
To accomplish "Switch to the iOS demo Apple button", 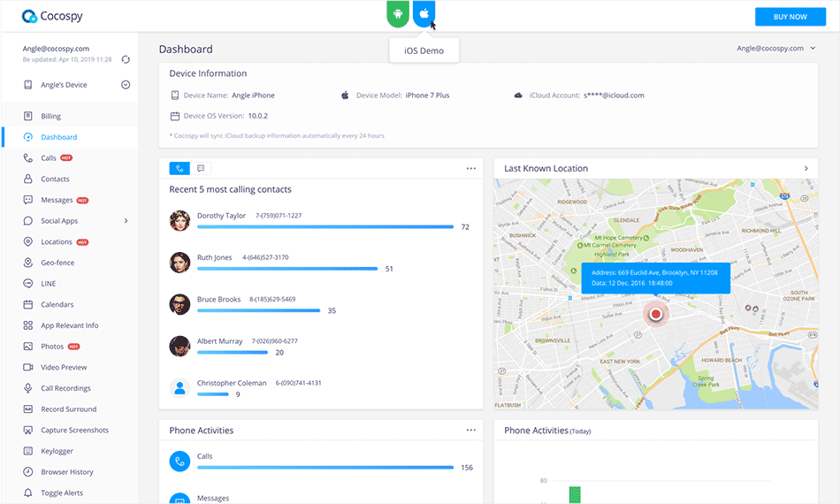I will click(x=424, y=13).
